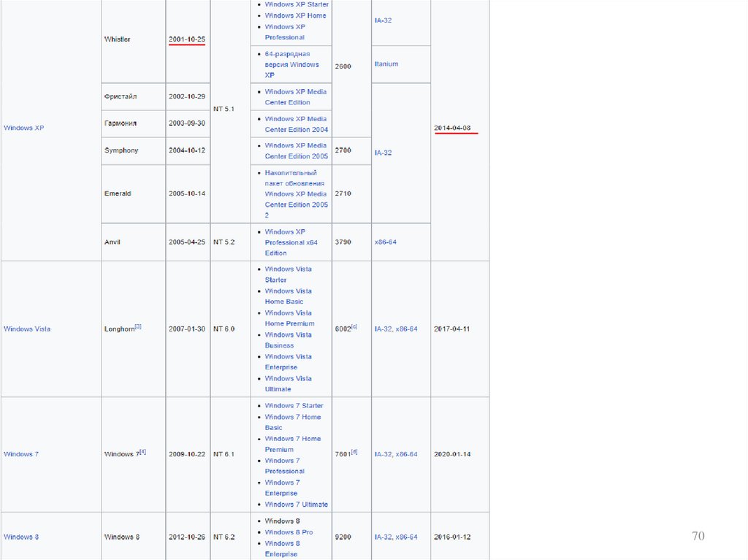This screenshot has height=560, width=748.
Task: Open the Windows 7 link in first column
Action: (x=21, y=454)
